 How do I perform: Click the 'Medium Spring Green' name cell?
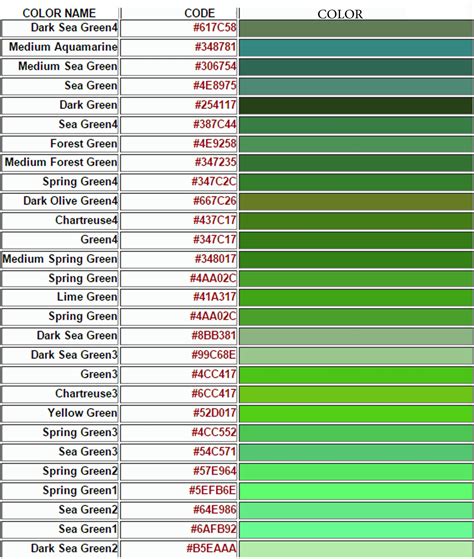point(60,260)
